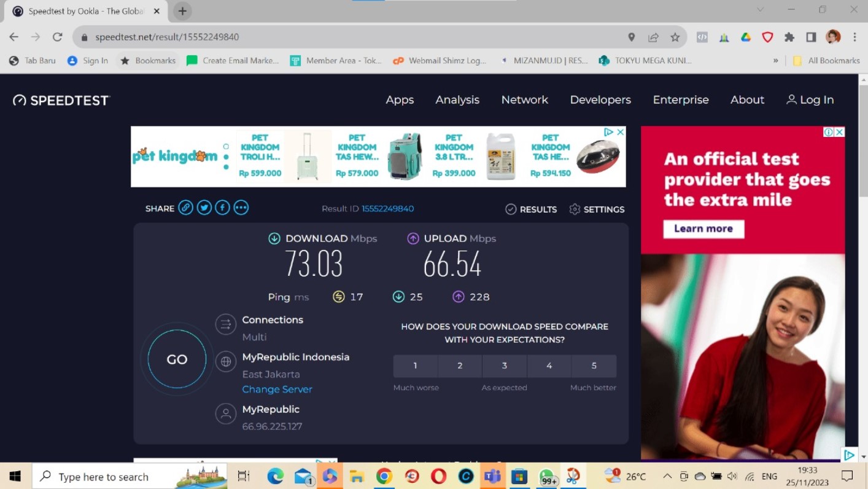This screenshot has height=489, width=868.
Task: Go back to the previous page
Action: [14, 37]
